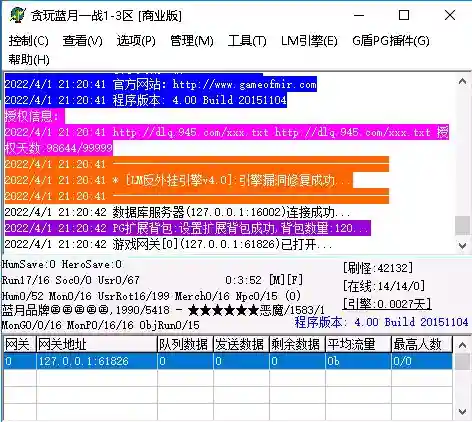
Task: Maximize the 贪玩蓝月 server window
Action: tap(404, 15)
